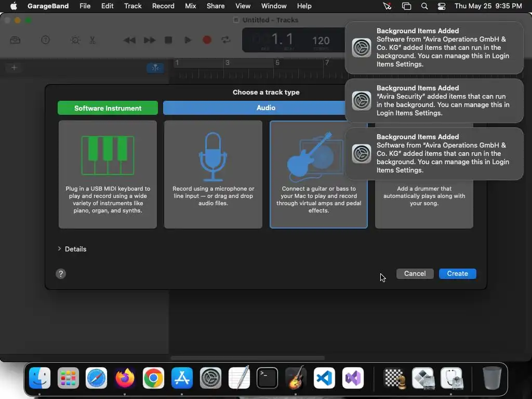
Task: Open TextEdit from the Dock
Action: pos(239,377)
